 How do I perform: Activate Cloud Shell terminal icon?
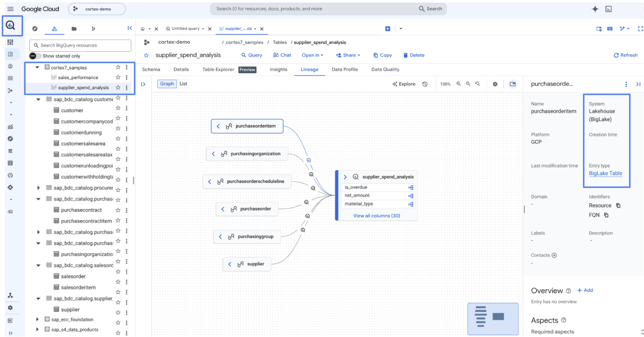click(x=609, y=9)
